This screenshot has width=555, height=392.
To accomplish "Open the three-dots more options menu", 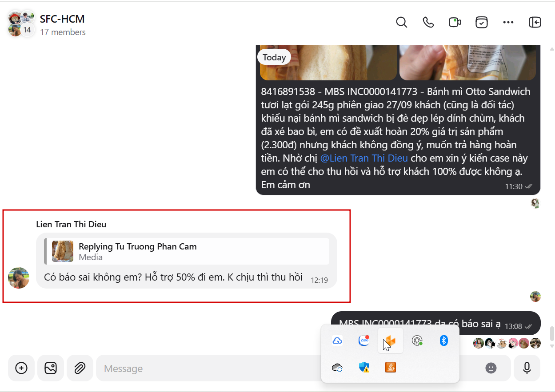I will click(508, 22).
